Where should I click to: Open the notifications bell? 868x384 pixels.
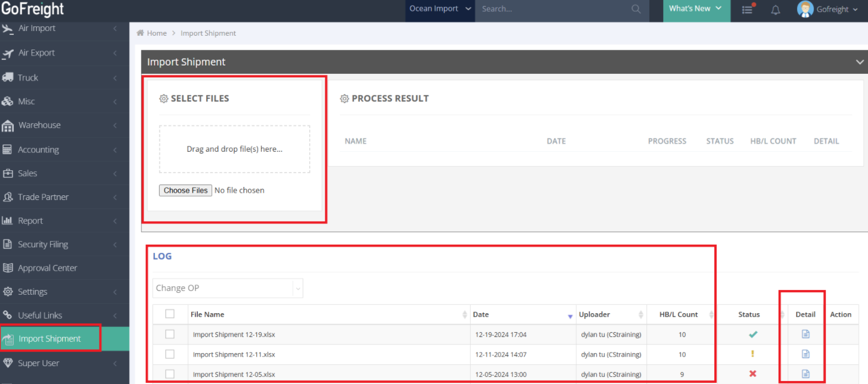775,9
